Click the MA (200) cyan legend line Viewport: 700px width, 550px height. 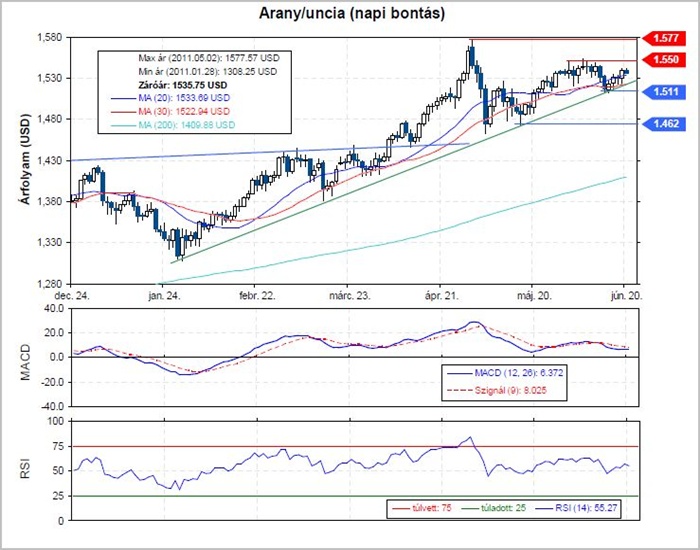(125, 125)
